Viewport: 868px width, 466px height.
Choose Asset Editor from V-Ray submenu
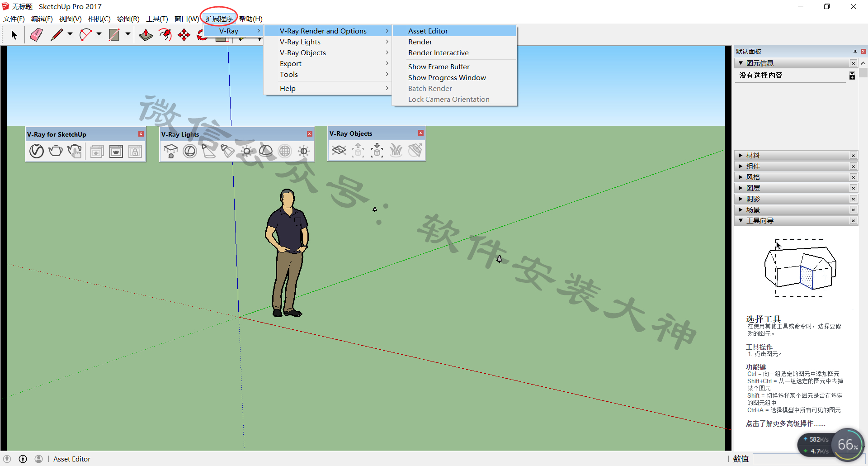454,31
